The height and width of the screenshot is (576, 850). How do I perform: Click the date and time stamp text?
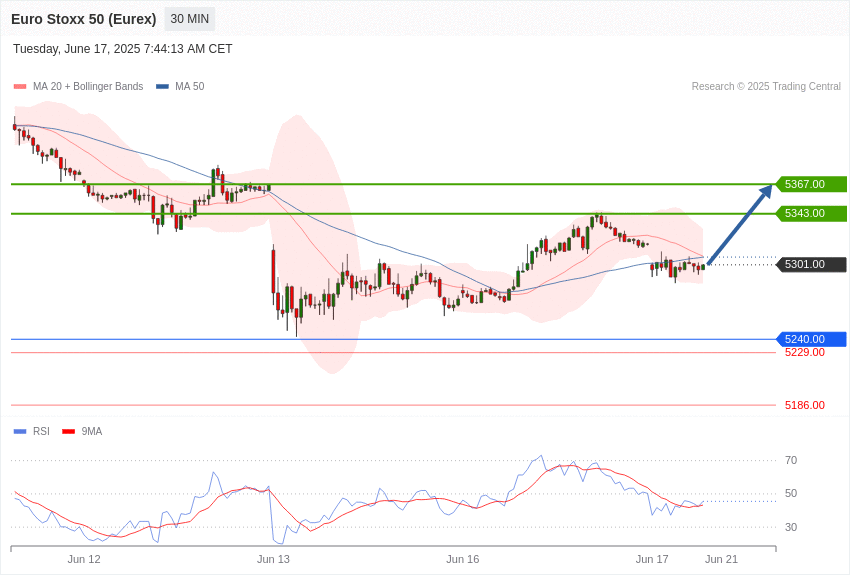(x=123, y=49)
